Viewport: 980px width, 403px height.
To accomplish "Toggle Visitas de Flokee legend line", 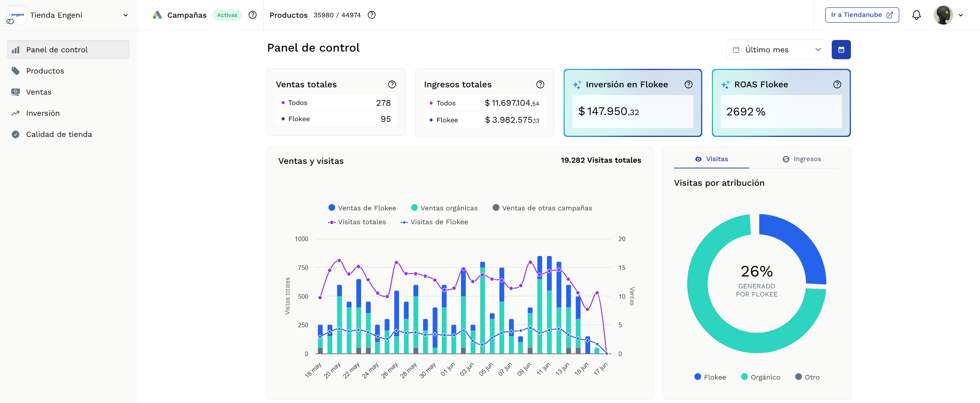I will [434, 222].
